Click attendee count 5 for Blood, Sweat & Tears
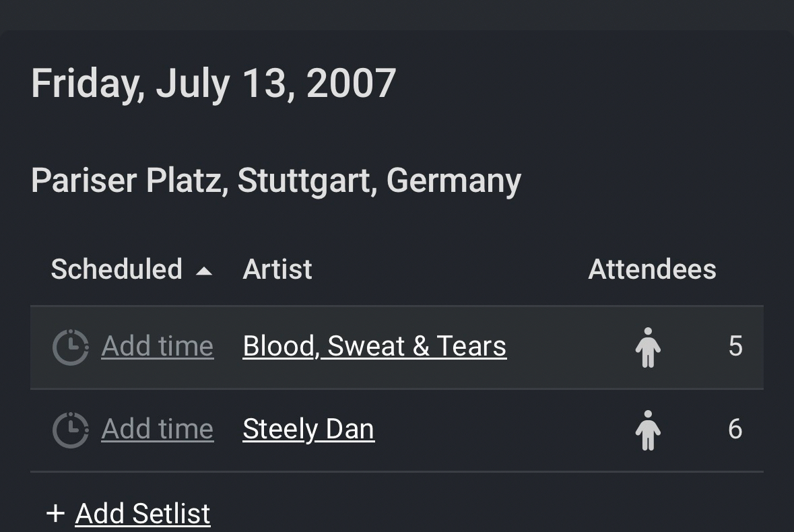 point(735,346)
